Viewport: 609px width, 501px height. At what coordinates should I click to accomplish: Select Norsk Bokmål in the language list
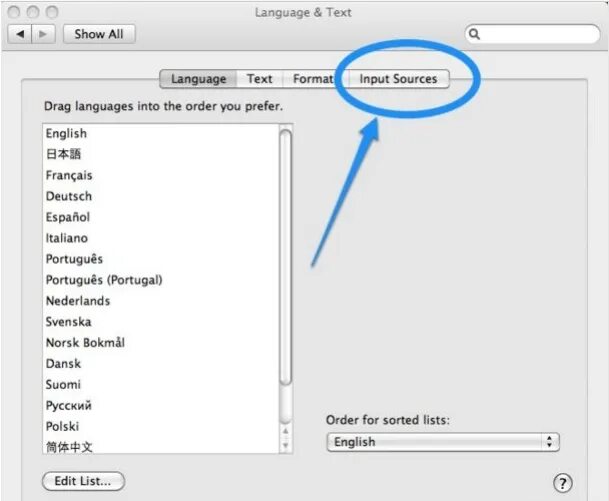click(x=161, y=343)
